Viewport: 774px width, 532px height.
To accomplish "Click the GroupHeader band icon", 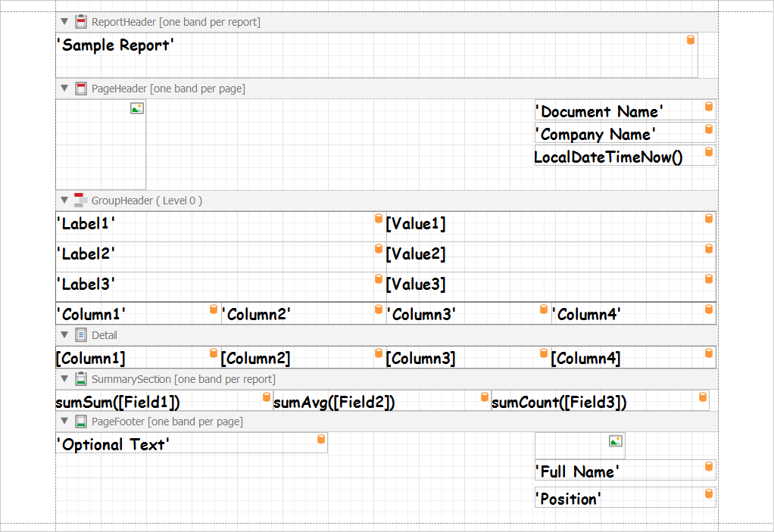I will click(x=80, y=201).
